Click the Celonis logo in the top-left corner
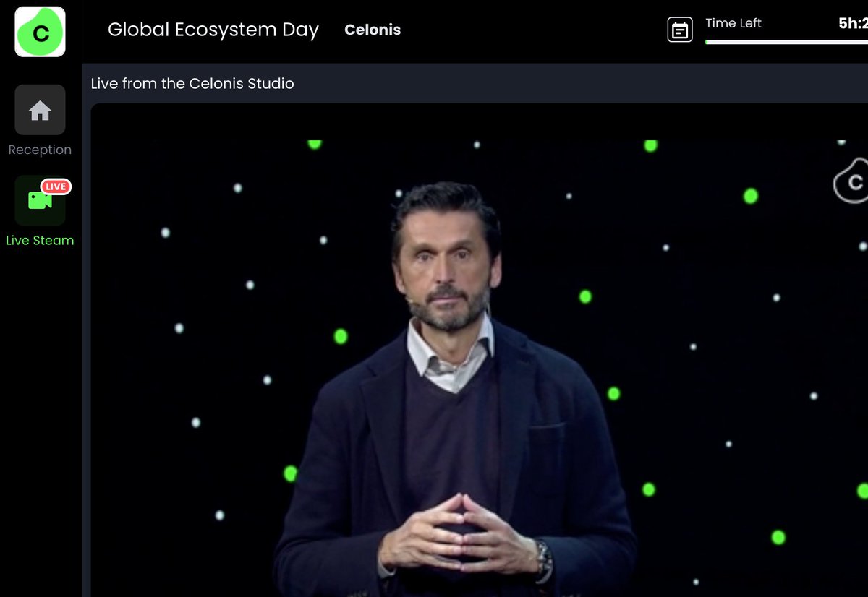This screenshot has height=597, width=868. pos(40,32)
